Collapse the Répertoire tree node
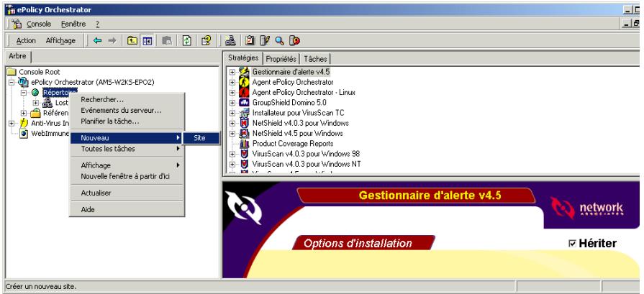This screenshot has width=644, height=294. tap(24, 92)
